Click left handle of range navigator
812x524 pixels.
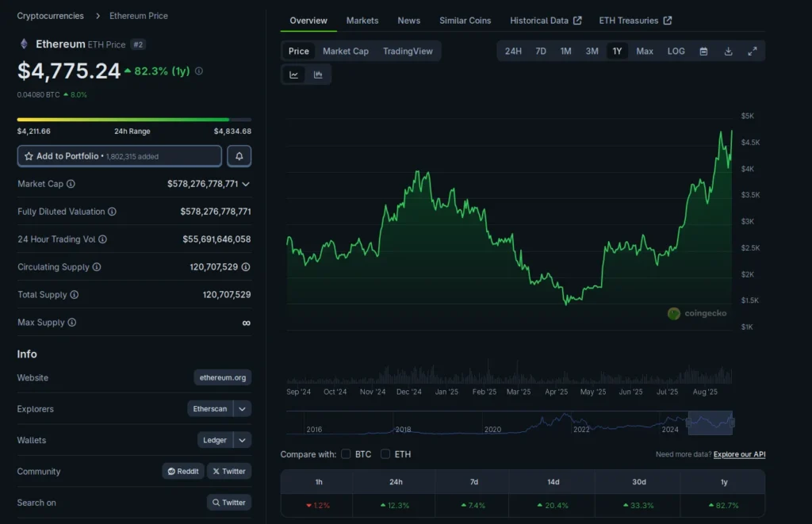pyautogui.click(x=689, y=423)
